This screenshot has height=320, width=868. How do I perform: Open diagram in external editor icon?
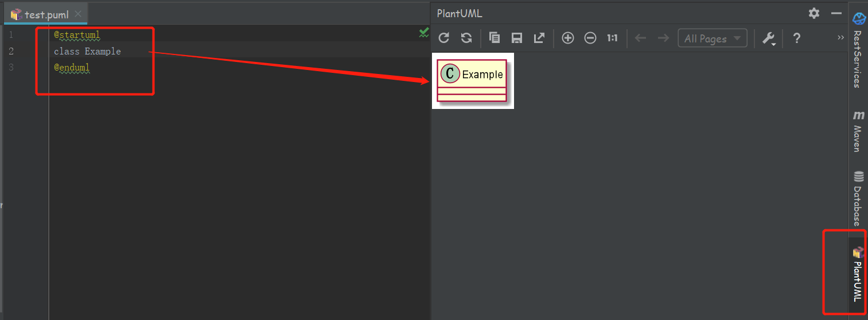539,38
